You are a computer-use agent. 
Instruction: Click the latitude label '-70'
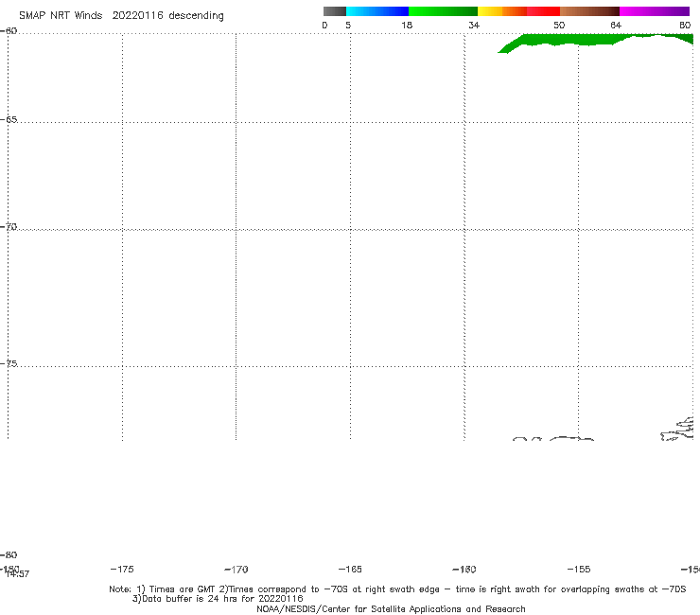pyautogui.click(x=9, y=227)
